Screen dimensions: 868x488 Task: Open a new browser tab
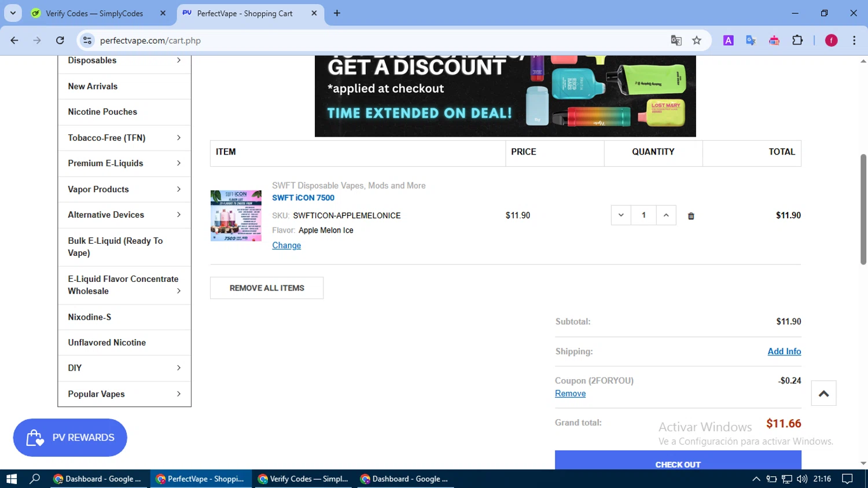pos(337,13)
